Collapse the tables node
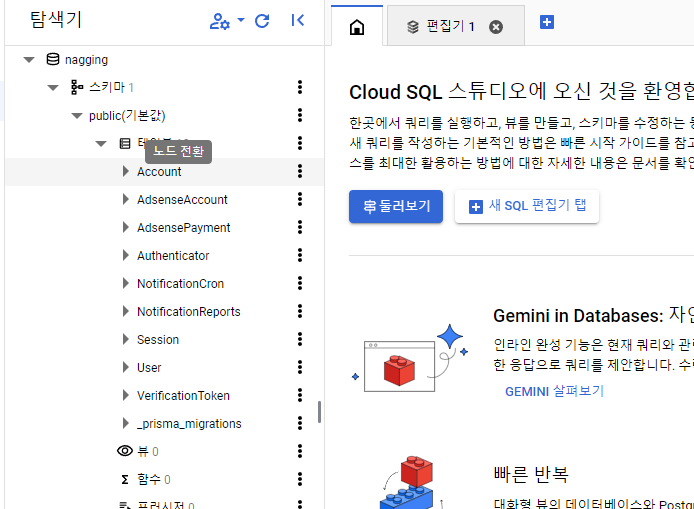694x509 pixels. (101, 144)
